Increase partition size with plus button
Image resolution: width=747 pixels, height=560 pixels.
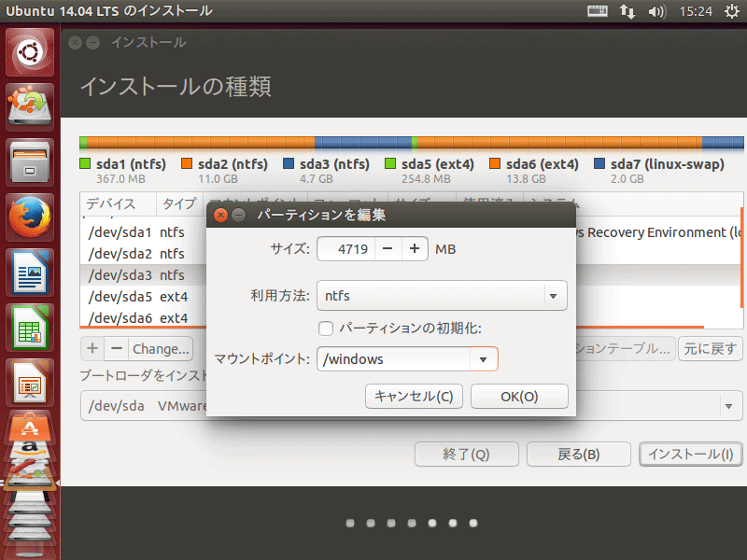[415, 248]
